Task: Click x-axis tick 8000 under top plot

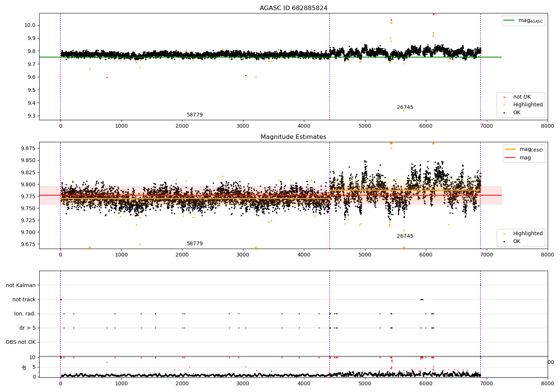Action: pos(548,126)
